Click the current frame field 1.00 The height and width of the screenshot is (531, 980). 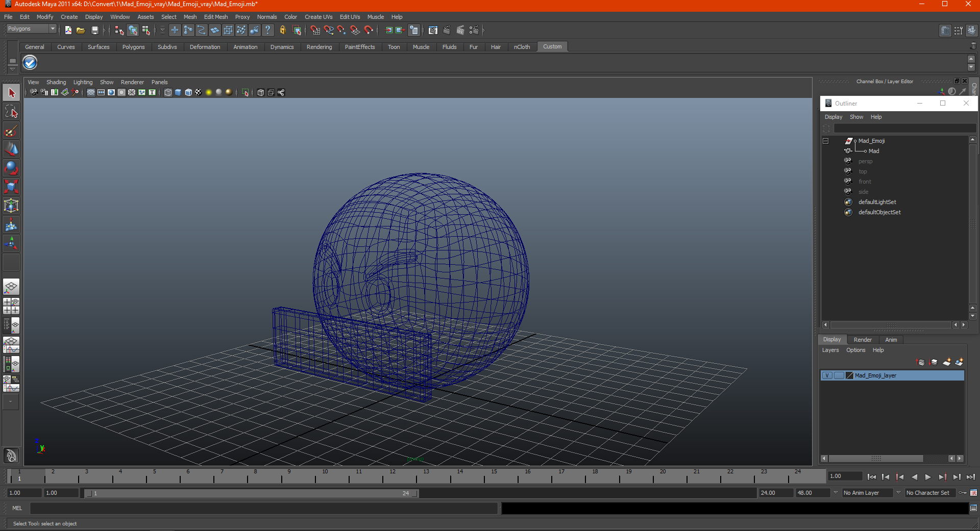[x=845, y=476]
